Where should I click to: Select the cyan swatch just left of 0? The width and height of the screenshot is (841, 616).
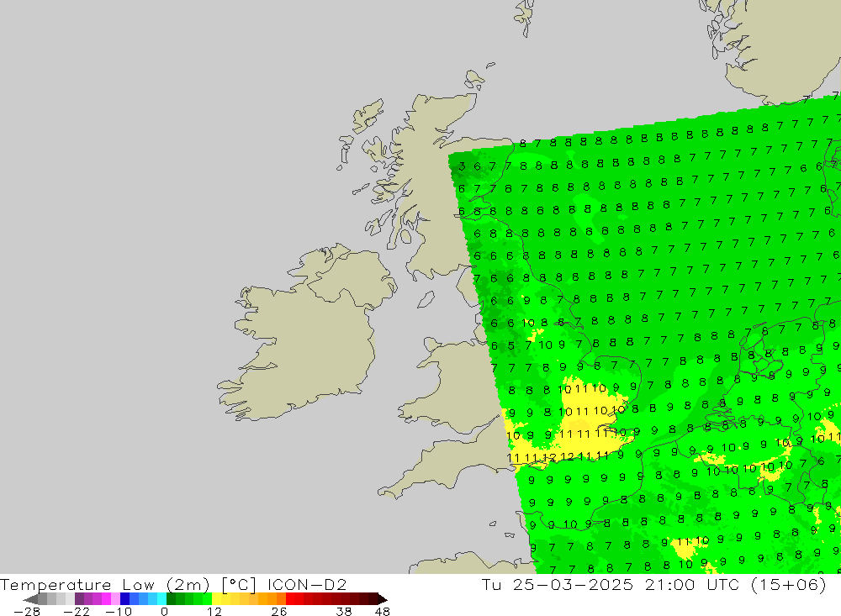161,599
